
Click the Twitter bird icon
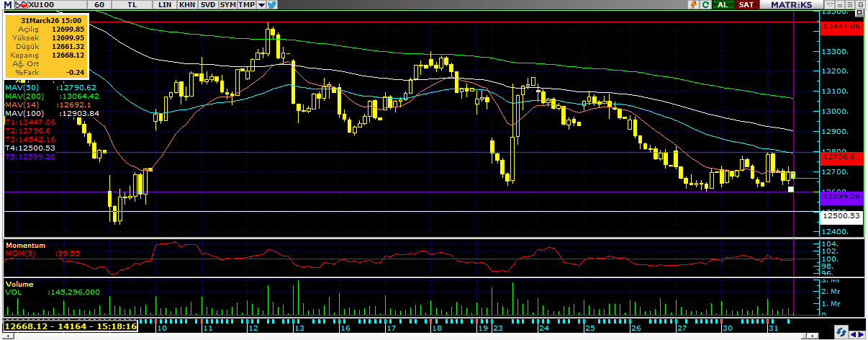pyautogui.click(x=272, y=4)
